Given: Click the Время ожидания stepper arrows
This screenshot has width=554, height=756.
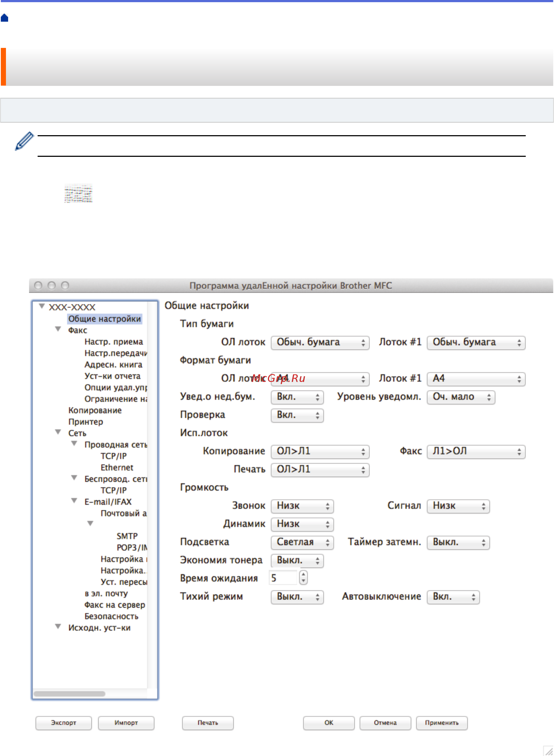Looking at the screenshot, I should click(303, 578).
